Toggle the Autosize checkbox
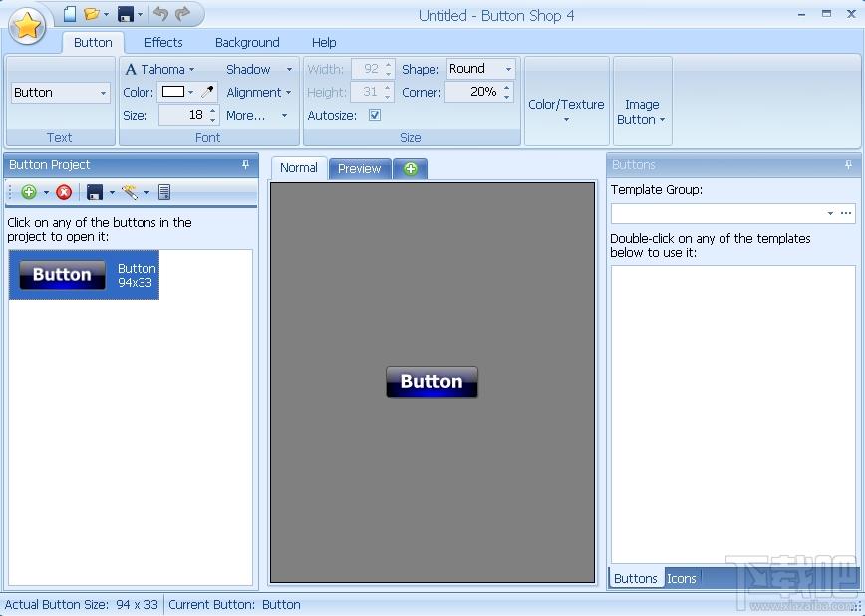 [x=375, y=115]
